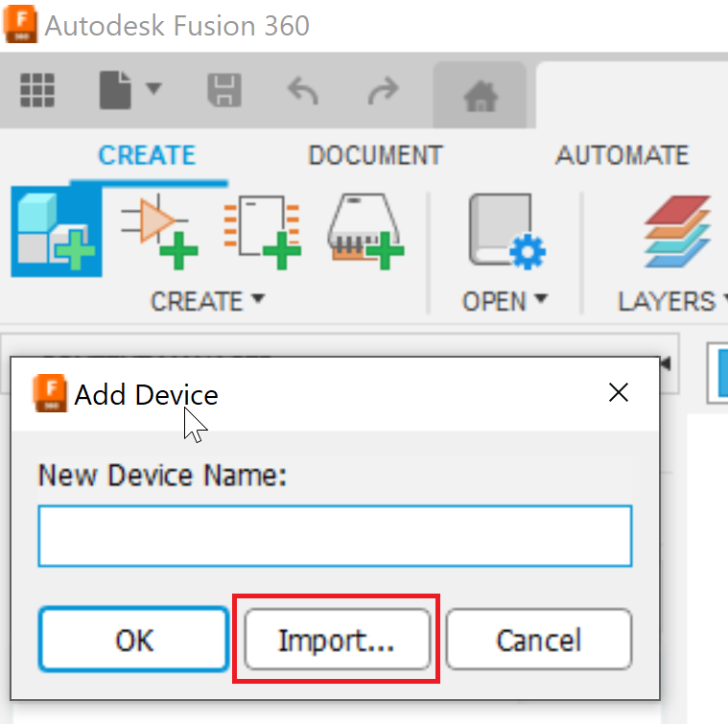Click the New Package chip icon
The width and height of the screenshot is (728, 724).
(x=365, y=232)
